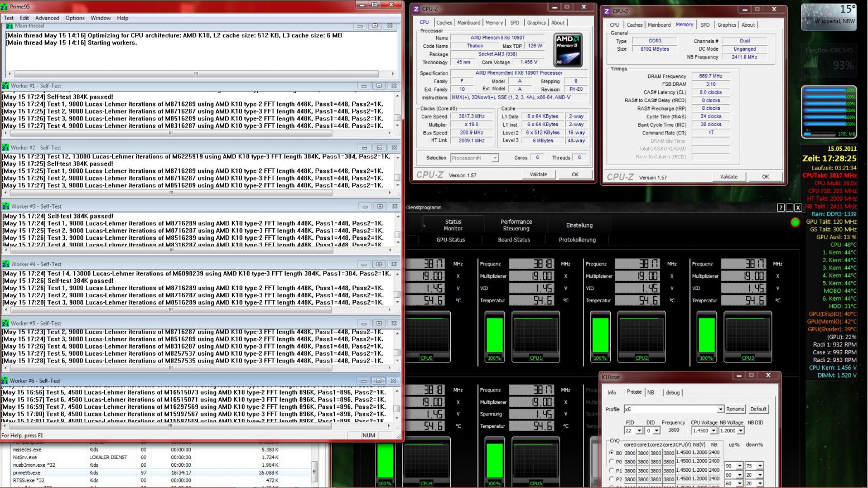Click Validate in the CPU-Z memory window

click(x=729, y=177)
